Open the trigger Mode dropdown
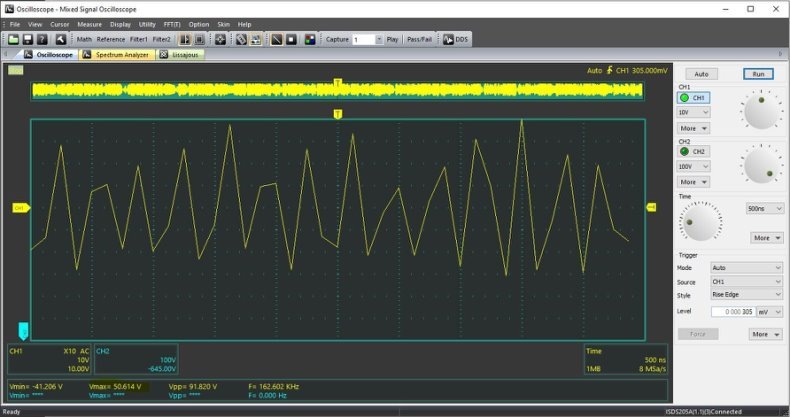The height and width of the screenshot is (417, 790). tap(747, 268)
